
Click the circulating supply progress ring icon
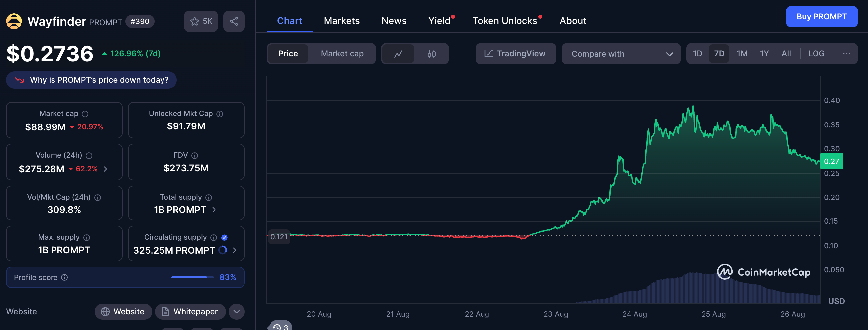[223, 250]
